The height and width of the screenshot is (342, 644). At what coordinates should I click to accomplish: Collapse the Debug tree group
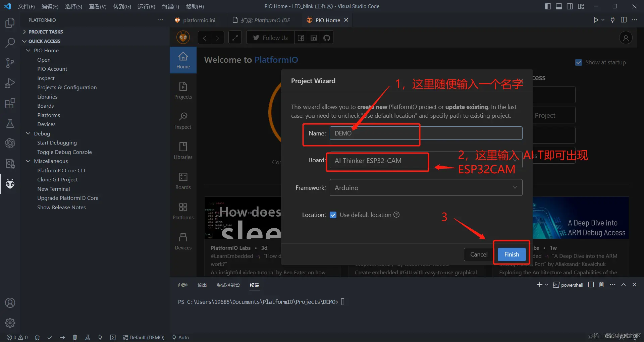[28, 133]
